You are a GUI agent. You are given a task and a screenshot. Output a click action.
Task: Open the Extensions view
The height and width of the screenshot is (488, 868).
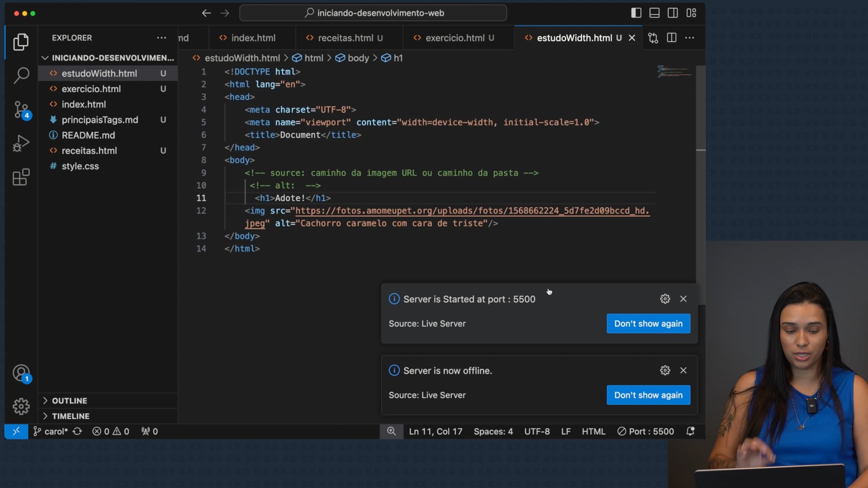coord(21,178)
